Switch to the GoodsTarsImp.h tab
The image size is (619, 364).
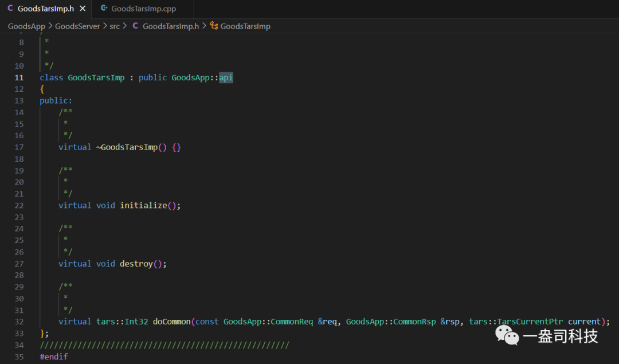(45, 9)
